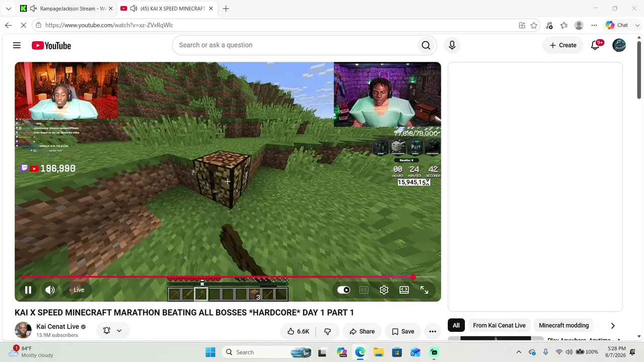Dislike the video
Screen dimensions: 644x362
pyautogui.click(x=328, y=331)
